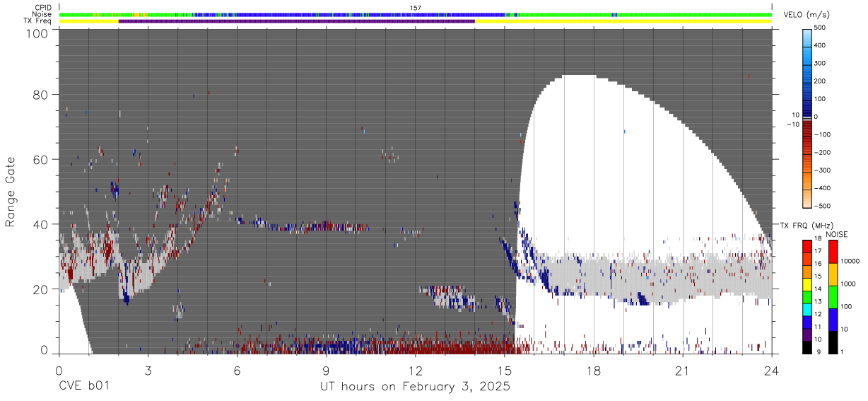This screenshot has width=868, height=401.
Task: Click the 3 tick on UT hours axis
Action: pos(148,371)
